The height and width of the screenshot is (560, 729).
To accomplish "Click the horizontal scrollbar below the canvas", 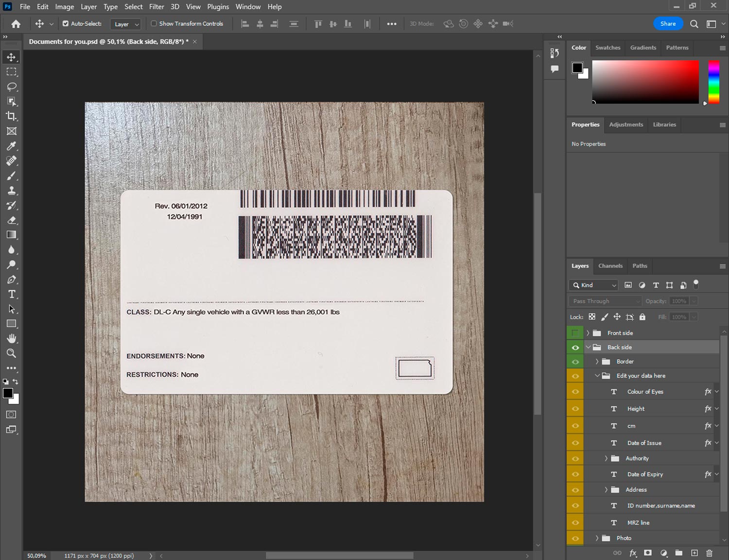I will 339,555.
